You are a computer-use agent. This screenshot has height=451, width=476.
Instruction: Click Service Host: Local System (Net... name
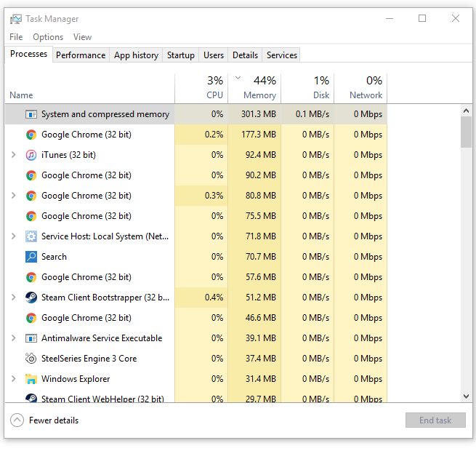(105, 236)
